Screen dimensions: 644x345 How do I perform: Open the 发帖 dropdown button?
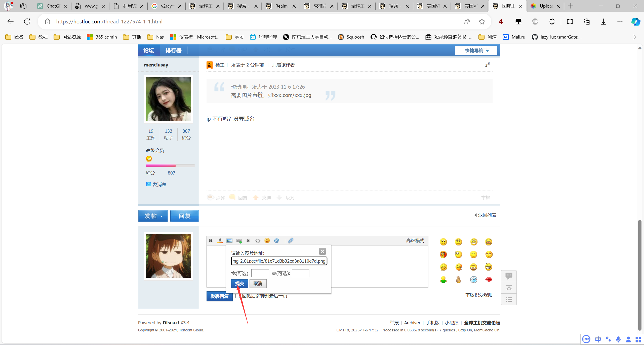[x=153, y=216]
